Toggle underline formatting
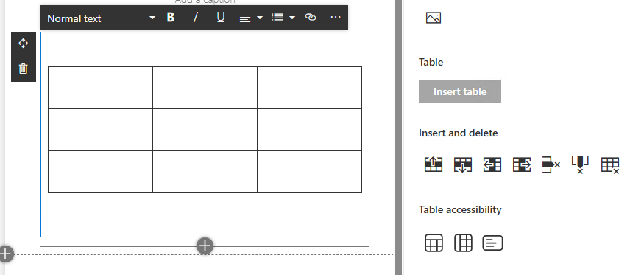 (221, 17)
